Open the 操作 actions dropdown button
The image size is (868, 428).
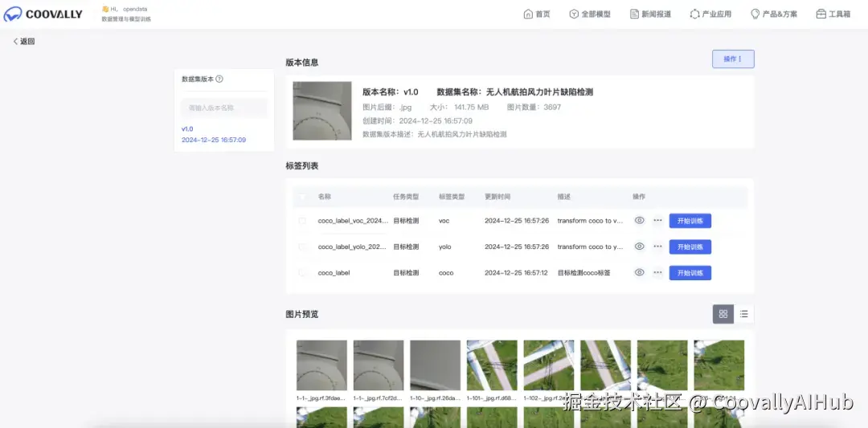pos(733,59)
